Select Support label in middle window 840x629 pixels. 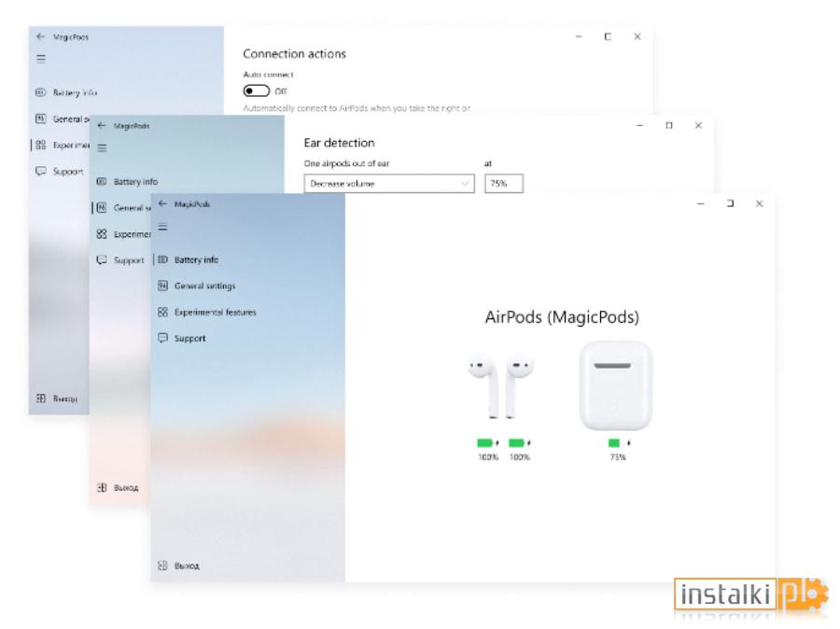(x=129, y=260)
